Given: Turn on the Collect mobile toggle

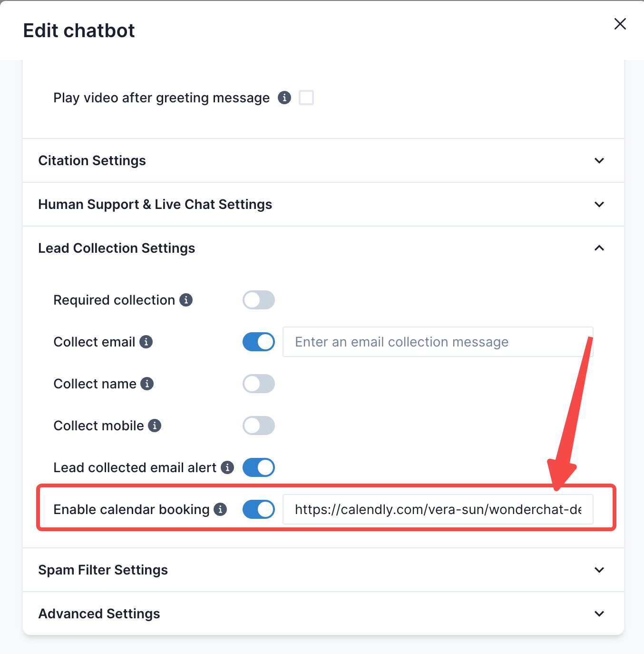Looking at the screenshot, I should 259,426.
